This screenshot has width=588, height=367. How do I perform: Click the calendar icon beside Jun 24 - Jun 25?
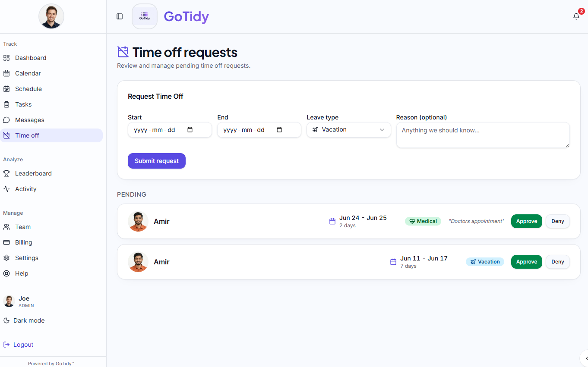332,221
